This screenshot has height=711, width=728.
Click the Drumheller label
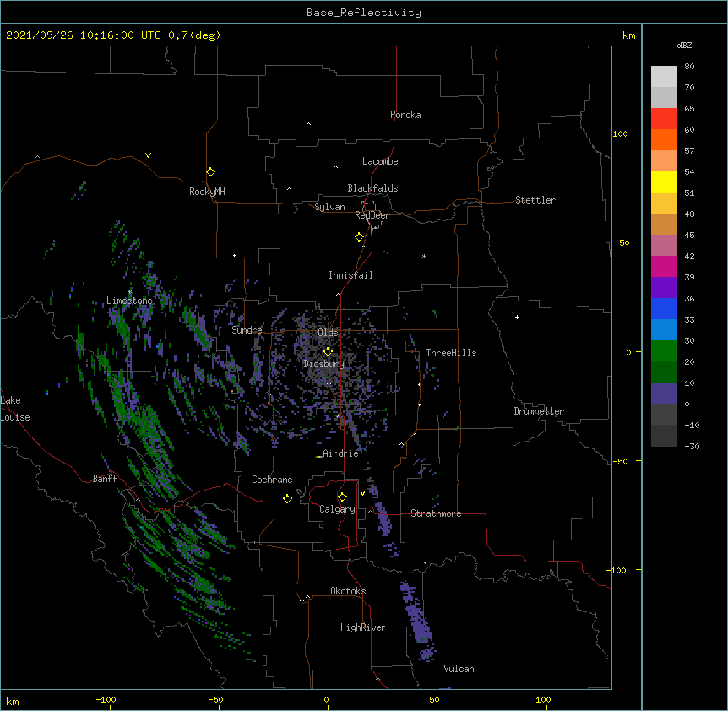coord(539,411)
